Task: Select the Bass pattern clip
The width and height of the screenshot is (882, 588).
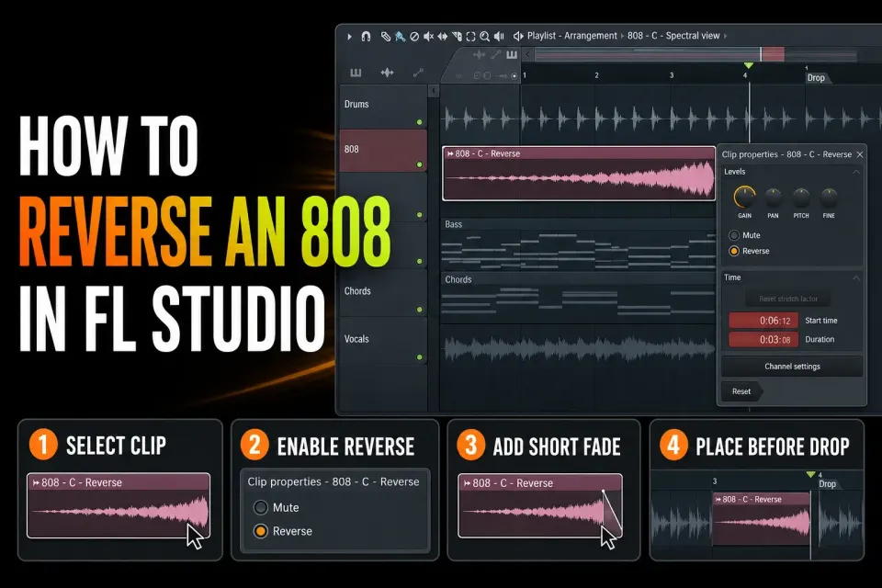Action: click(578, 243)
